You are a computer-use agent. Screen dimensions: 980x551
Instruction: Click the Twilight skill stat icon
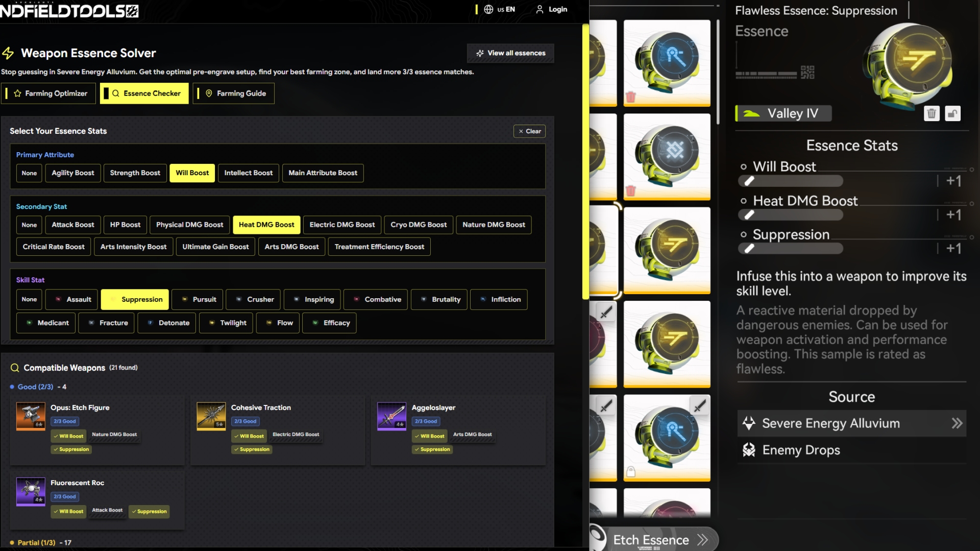[212, 323]
